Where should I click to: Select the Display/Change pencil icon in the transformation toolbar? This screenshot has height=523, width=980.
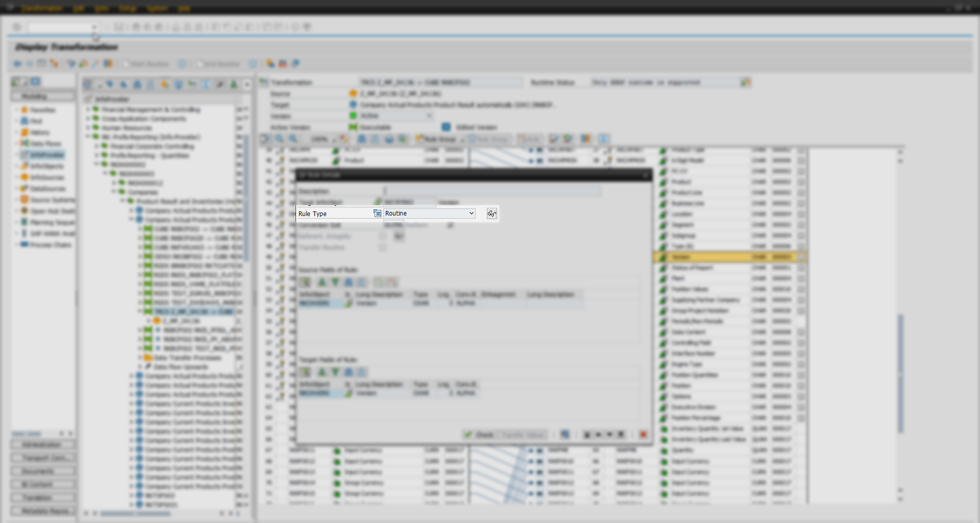(96, 63)
